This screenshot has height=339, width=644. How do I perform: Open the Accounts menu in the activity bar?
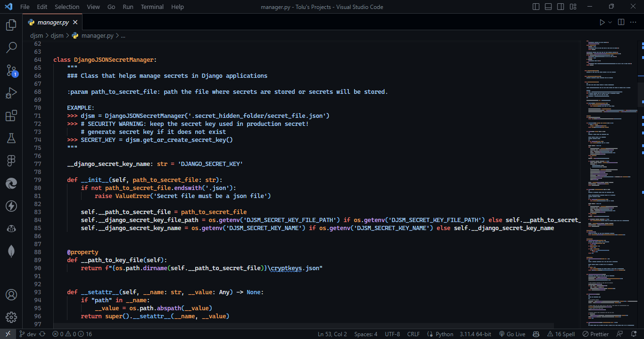point(11,295)
